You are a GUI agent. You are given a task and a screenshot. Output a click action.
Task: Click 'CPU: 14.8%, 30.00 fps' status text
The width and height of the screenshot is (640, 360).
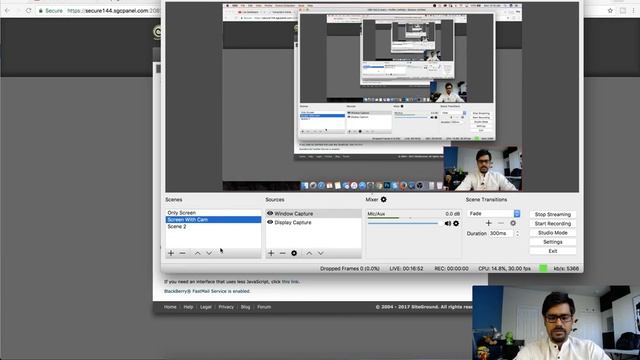tap(504, 269)
